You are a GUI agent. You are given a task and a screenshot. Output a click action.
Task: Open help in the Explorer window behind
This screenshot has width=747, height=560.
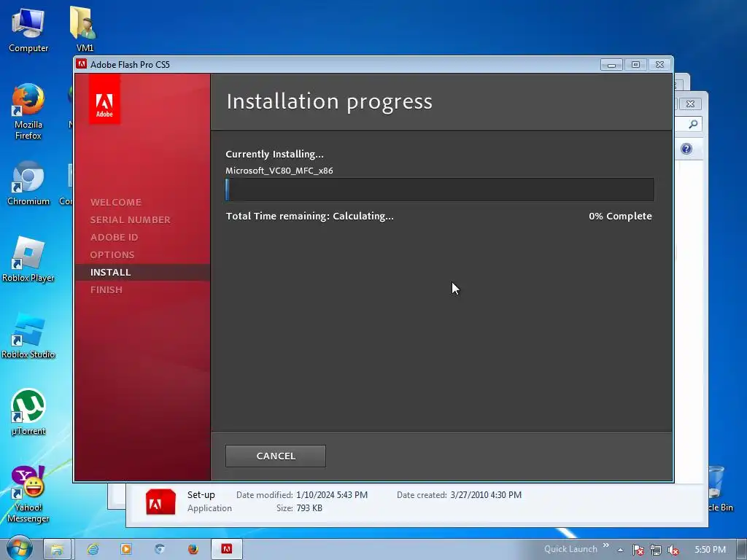686,149
